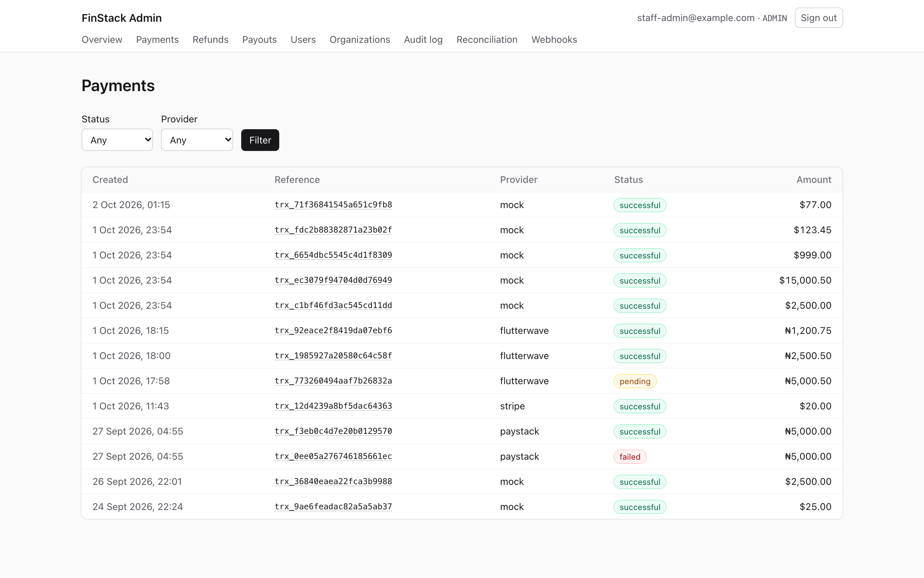Open payment trx_fdc2b88382871a23b02f
924x578 pixels.
pos(333,230)
